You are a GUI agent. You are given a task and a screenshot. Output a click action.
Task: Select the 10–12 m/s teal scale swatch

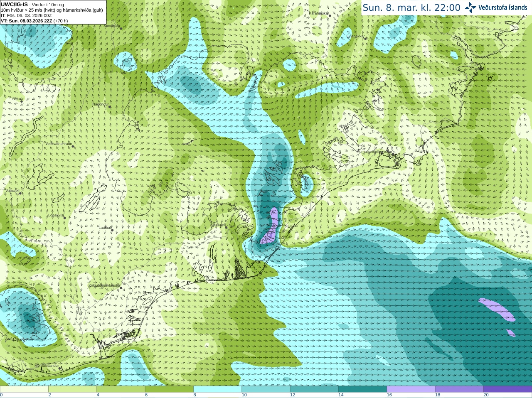[x=266, y=389]
